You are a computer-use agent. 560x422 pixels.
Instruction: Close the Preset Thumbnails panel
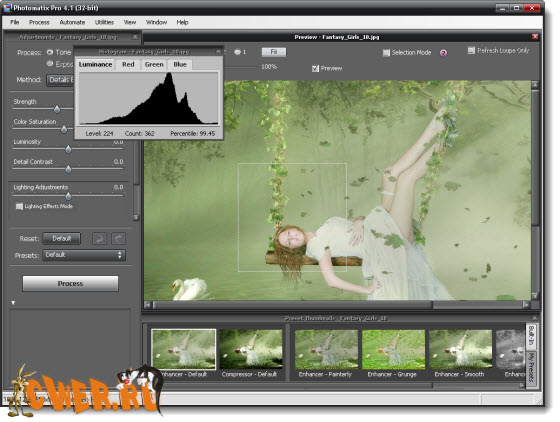(x=535, y=318)
